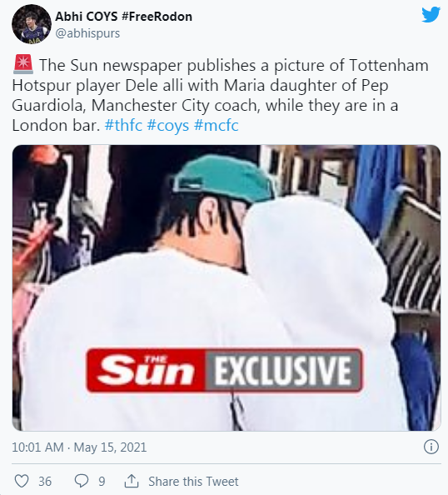Open replies via speech bubble icon
This screenshot has height=495, width=448.
tap(81, 481)
